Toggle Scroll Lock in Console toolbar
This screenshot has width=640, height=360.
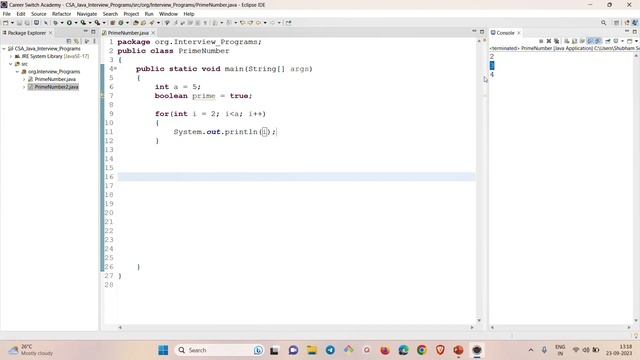coord(574,41)
